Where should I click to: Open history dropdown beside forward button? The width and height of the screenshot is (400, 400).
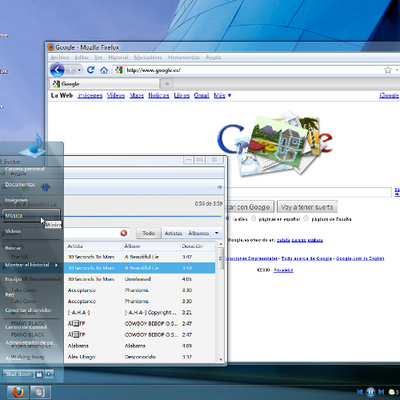click(x=79, y=70)
